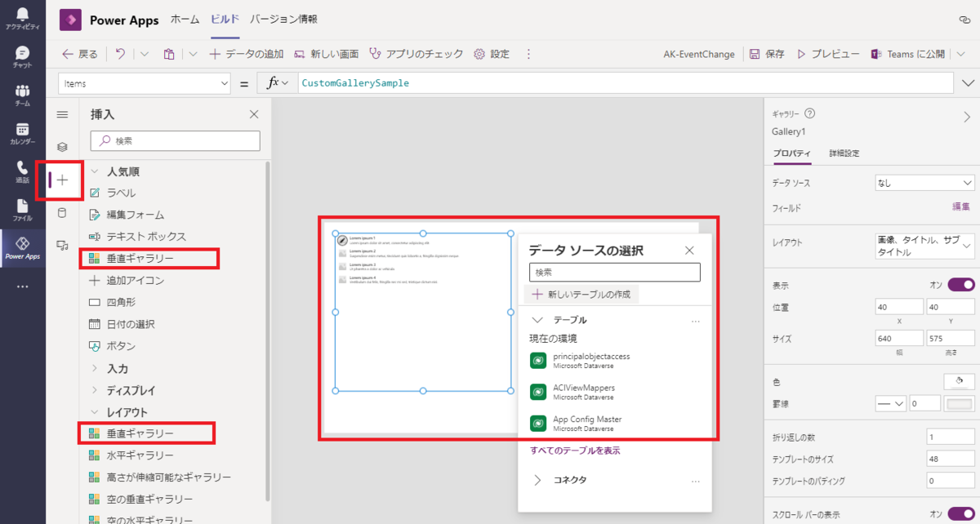Switch to the 詳細設定 tab
The width and height of the screenshot is (980, 524).
[844, 152]
